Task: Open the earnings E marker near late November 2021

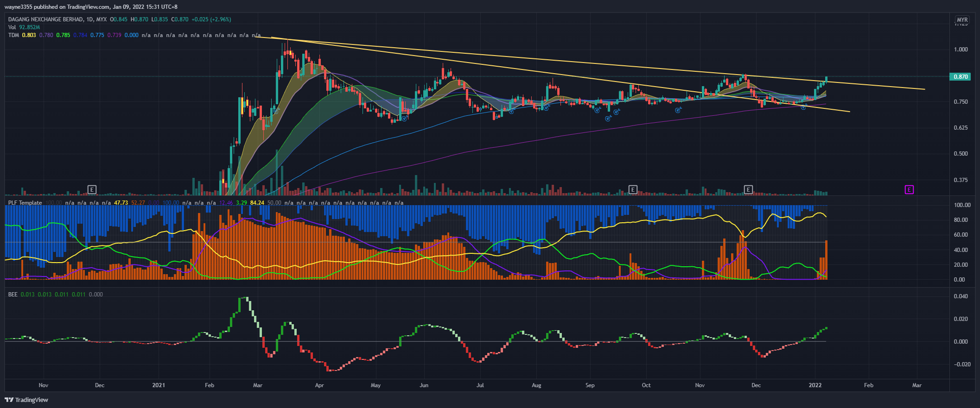Action: [x=748, y=189]
